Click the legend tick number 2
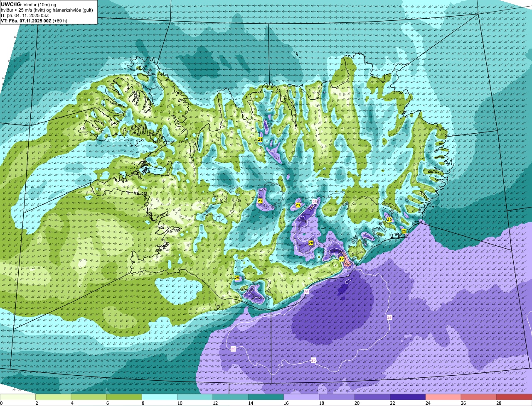This screenshot has width=532, height=406. click(x=37, y=403)
